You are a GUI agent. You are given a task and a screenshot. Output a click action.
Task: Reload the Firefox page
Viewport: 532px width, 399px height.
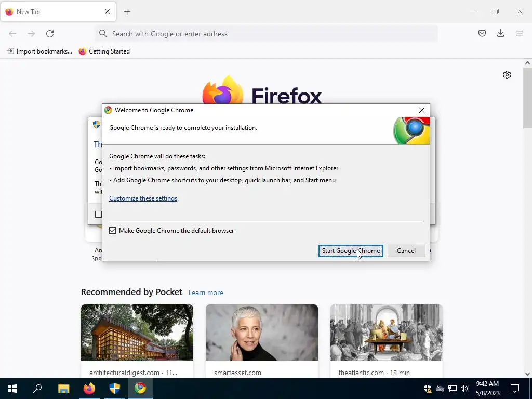[50, 34]
